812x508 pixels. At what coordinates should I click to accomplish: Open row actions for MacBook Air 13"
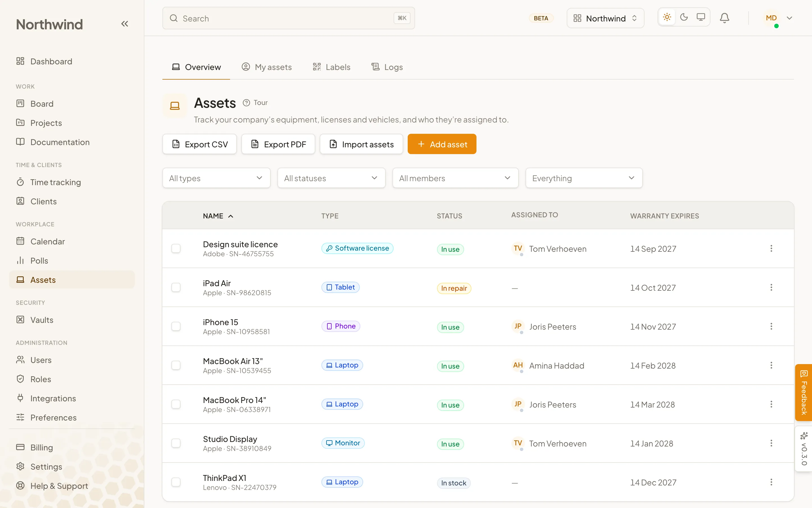pyautogui.click(x=771, y=365)
